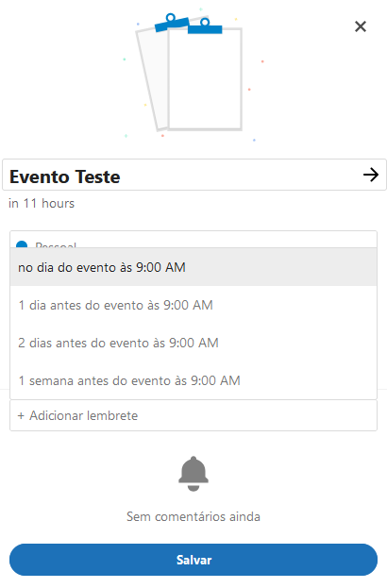Click the 'Sem comentários ainda' text
This screenshot has width=387, height=588.
193,516
